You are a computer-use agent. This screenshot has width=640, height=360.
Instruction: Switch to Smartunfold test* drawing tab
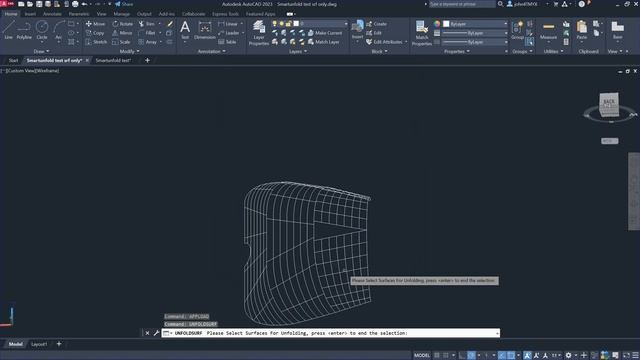pyautogui.click(x=113, y=60)
